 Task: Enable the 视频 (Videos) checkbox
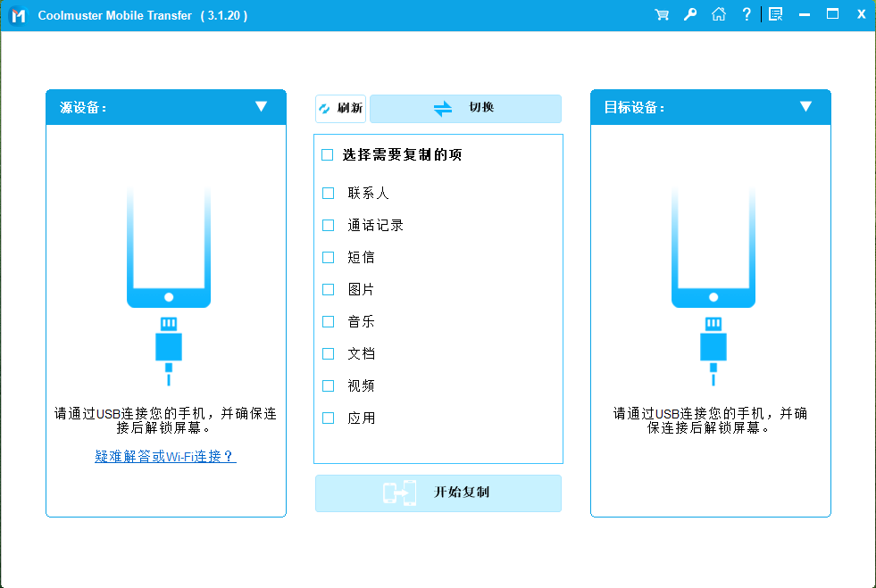tap(328, 385)
